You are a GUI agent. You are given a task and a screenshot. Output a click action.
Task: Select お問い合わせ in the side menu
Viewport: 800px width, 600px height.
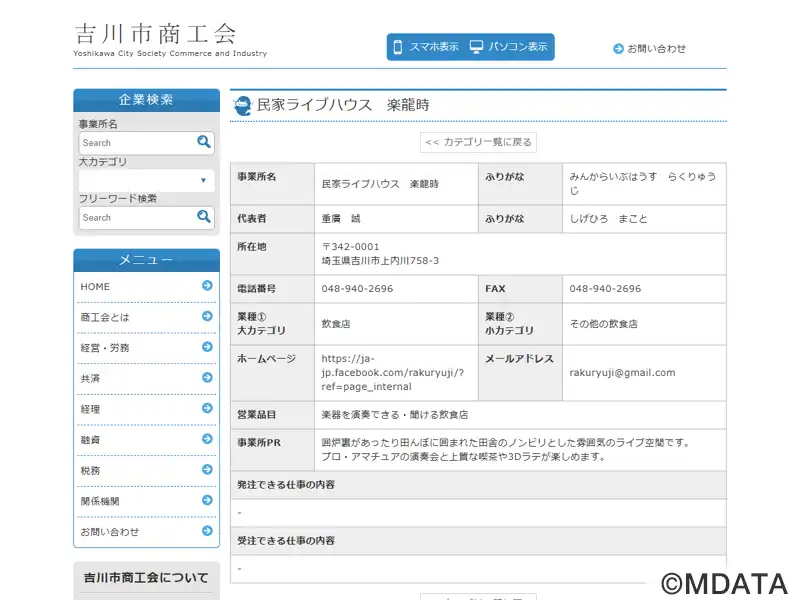pyautogui.click(x=140, y=531)
